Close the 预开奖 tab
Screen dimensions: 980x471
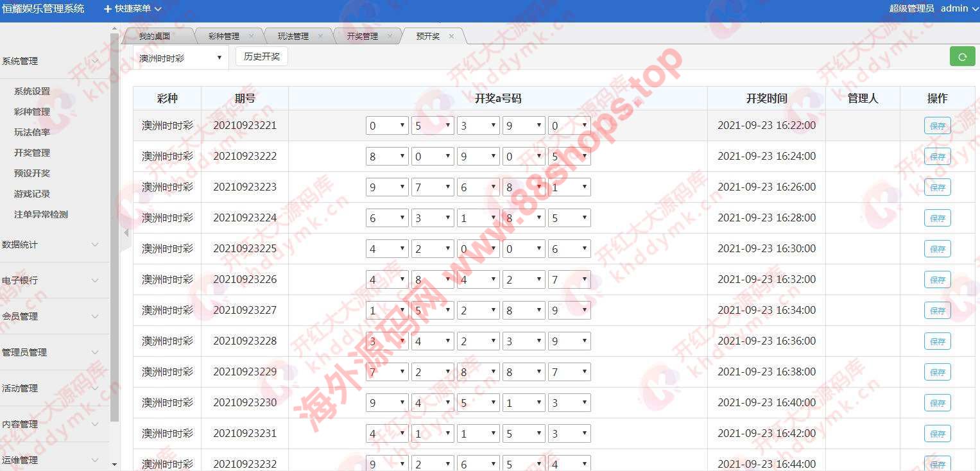(451, 37)
